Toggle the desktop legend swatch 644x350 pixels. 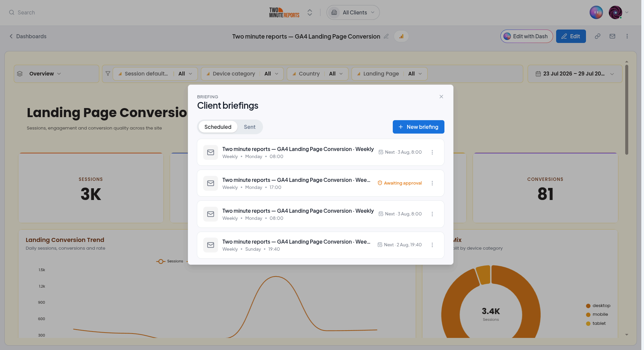[588, 306]
